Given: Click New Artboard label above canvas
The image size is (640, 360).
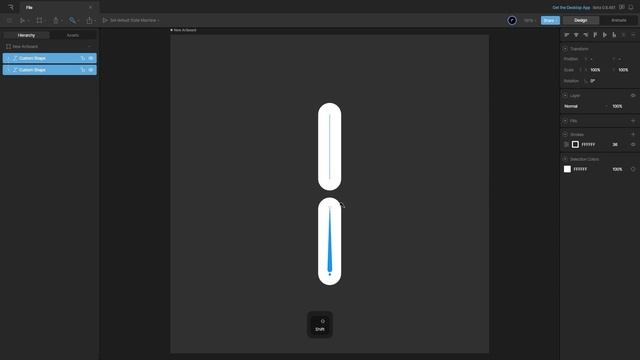Looking at the screenshot, I should coord(185,30).
